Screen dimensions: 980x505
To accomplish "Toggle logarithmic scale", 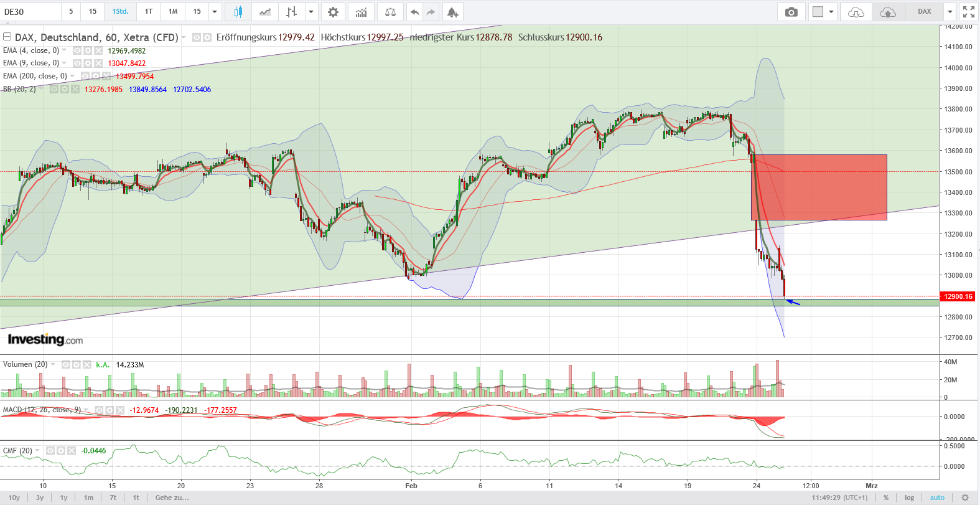I will click(x=909, y=498).
